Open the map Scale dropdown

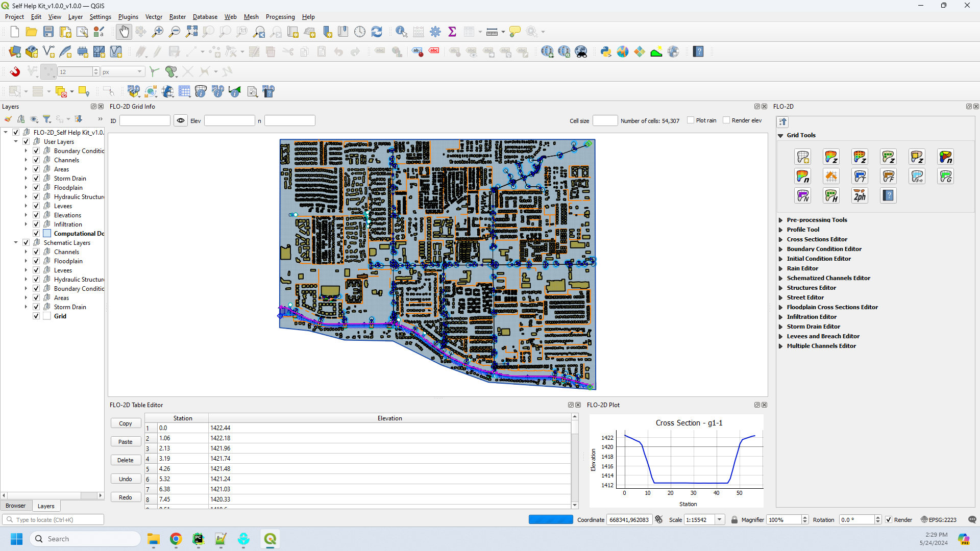[x=720, y=520]
